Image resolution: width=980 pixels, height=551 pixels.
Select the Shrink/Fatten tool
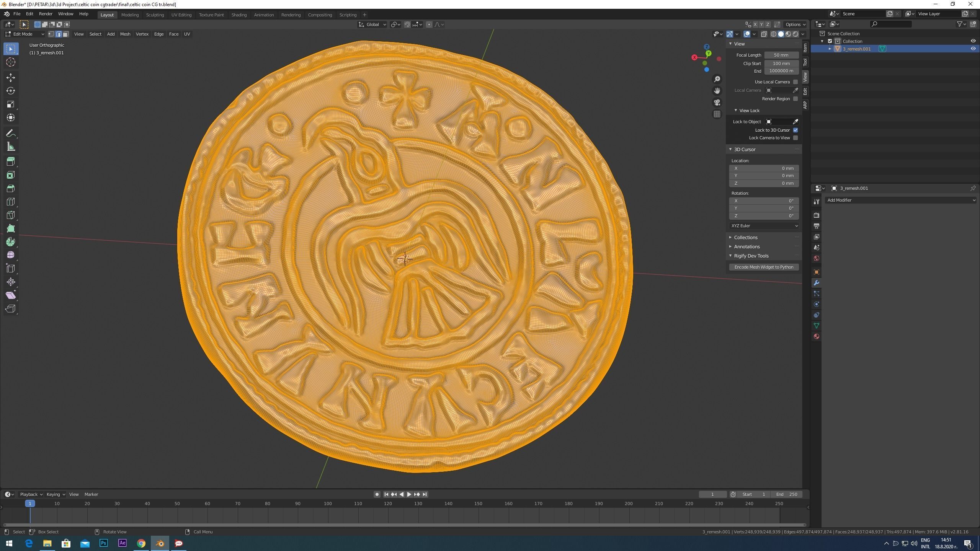[x=11, y=282]
